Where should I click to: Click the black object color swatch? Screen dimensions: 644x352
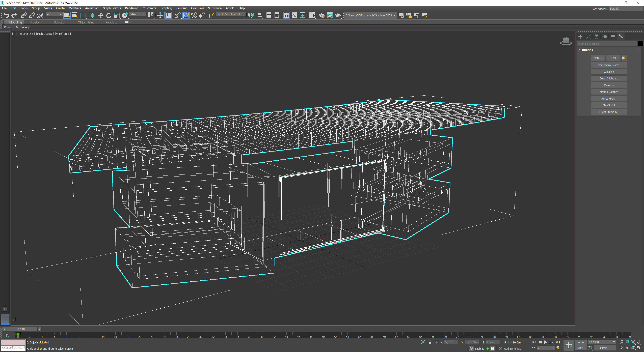(x=640, y=44)
